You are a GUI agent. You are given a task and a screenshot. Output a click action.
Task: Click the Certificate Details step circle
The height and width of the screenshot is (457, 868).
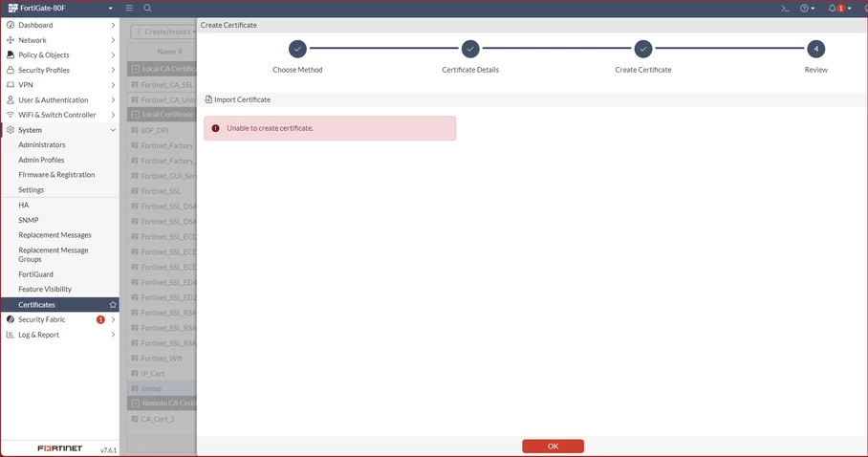click(470, 49)
